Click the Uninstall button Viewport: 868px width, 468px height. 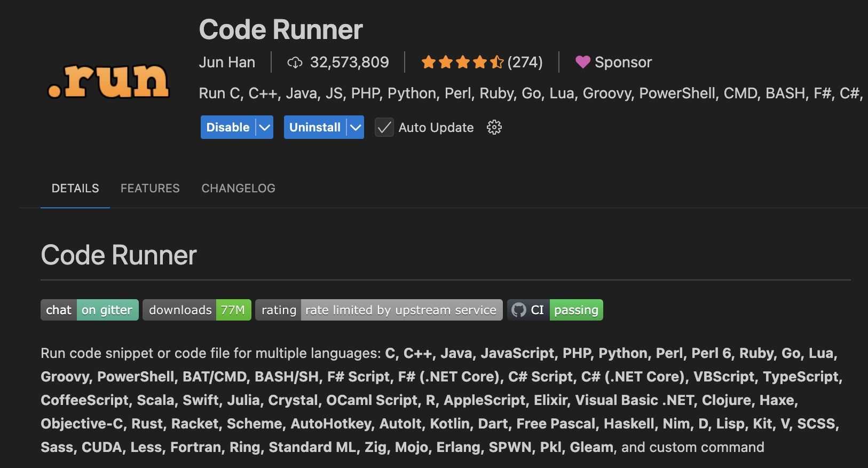315,127
